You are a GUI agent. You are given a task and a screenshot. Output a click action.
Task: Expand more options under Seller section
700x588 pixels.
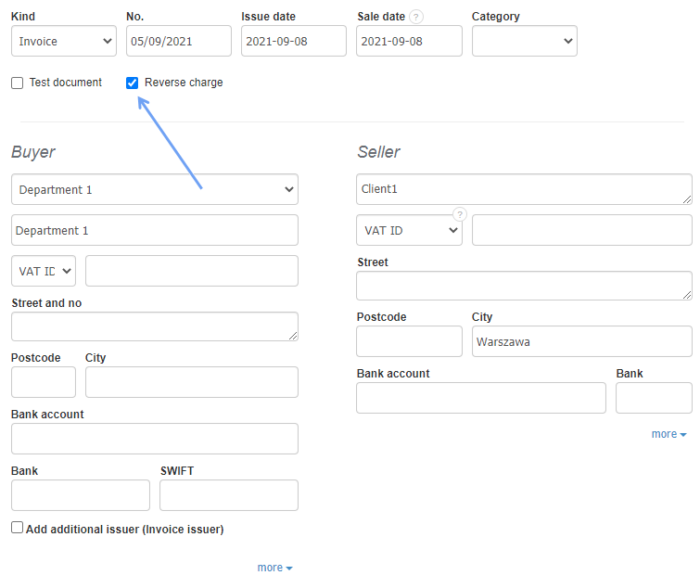(668, 434)
